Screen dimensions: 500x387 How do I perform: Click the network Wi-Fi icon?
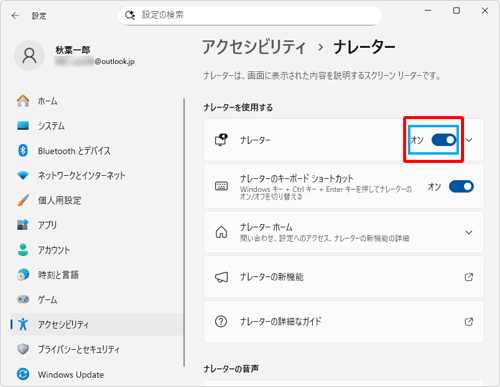point(23,175)
